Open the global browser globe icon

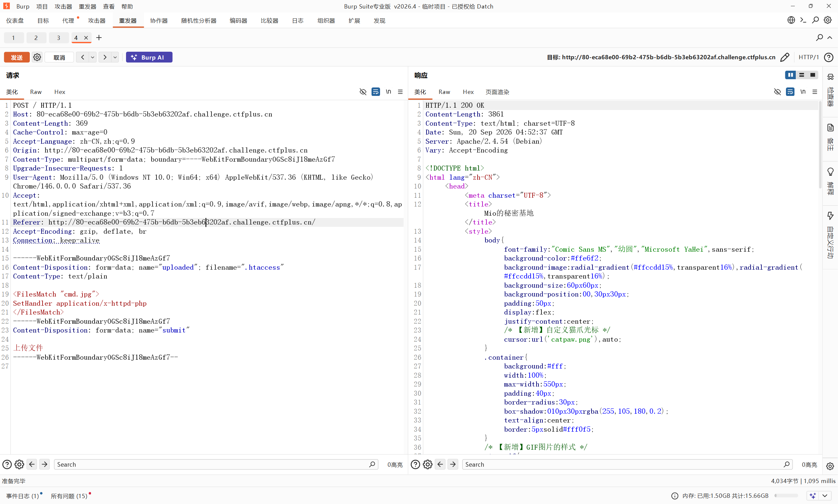click(791, 20)
